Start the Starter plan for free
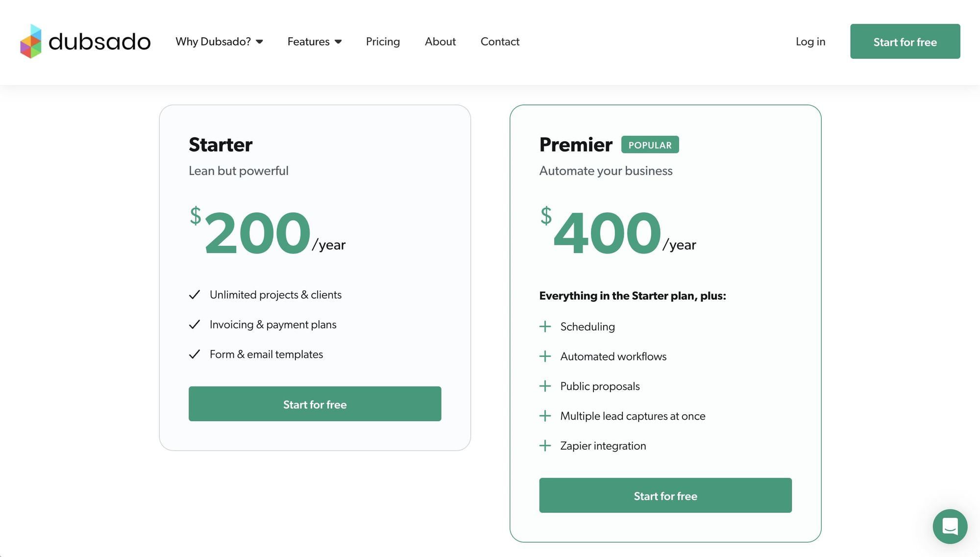Screen dimensions: 980x557 pyautogui.click(x=315, y=404)
